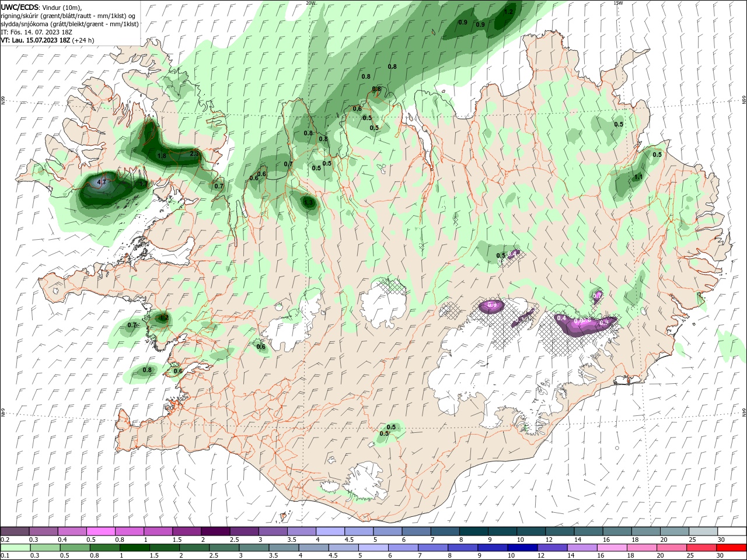Click the dusky purple legend swatch labeled 0.2
Image resolution: width=747 pixels, height=560 pixels.
(x=15, y=531)
